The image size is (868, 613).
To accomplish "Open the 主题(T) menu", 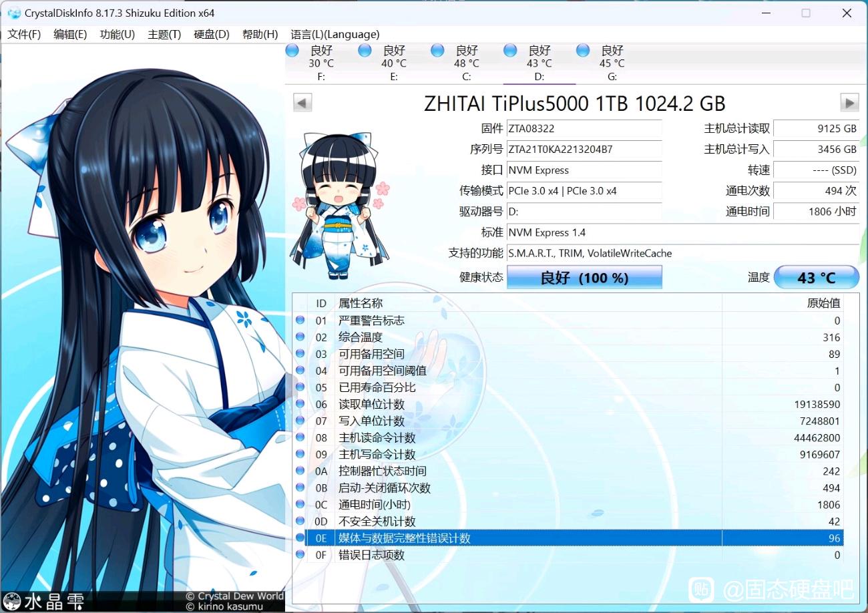I will (x=164, y=34).
